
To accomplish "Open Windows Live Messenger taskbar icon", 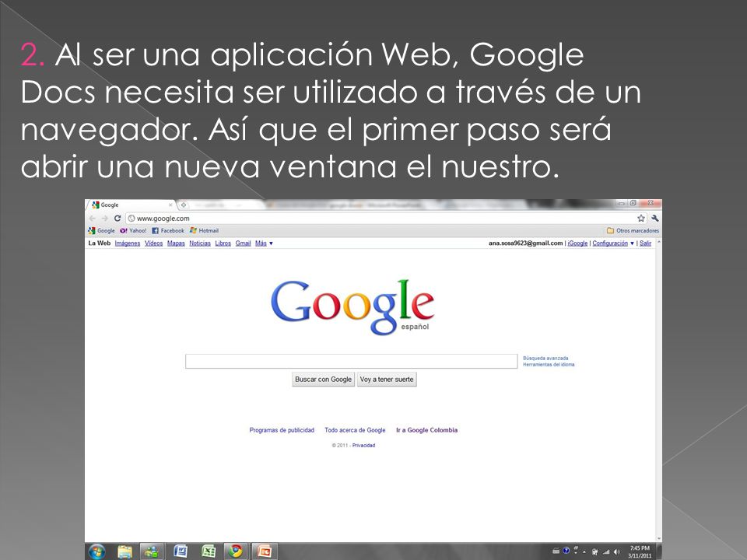I will [x=153, y=551].
